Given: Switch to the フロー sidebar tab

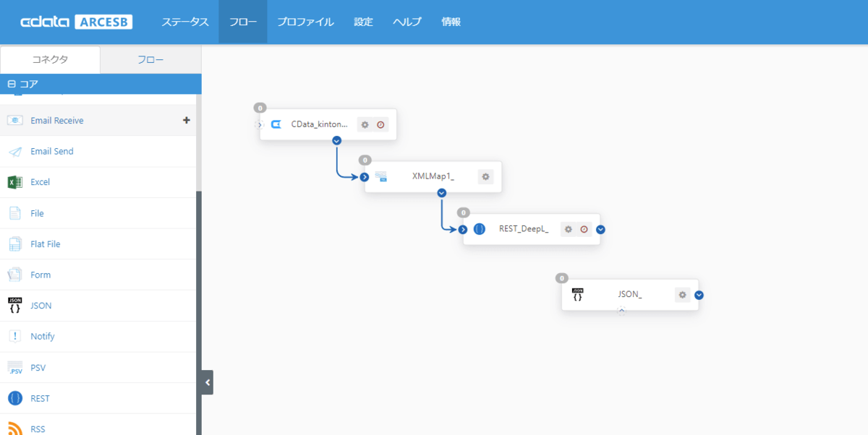Looking at the screenshot, I should [150, 59].
